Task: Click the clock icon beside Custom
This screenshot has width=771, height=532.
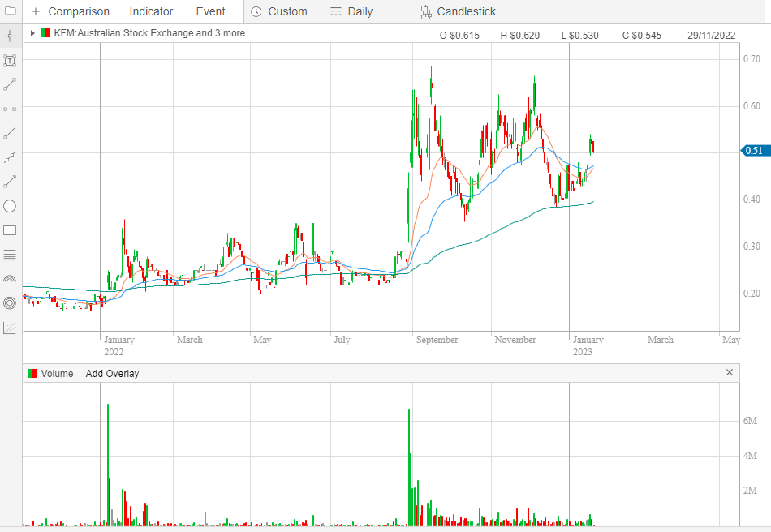Action: 256,12
